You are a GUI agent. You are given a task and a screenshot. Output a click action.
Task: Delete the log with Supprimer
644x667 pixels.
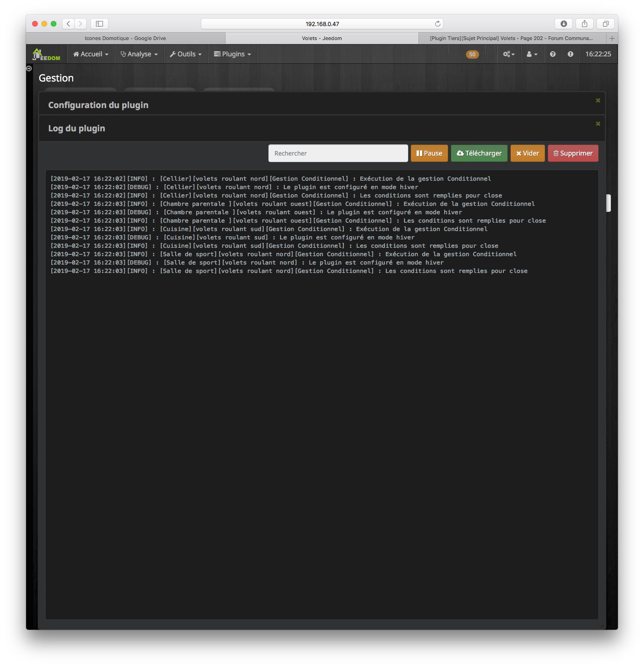pyautogui.click(x=573, y=153)
